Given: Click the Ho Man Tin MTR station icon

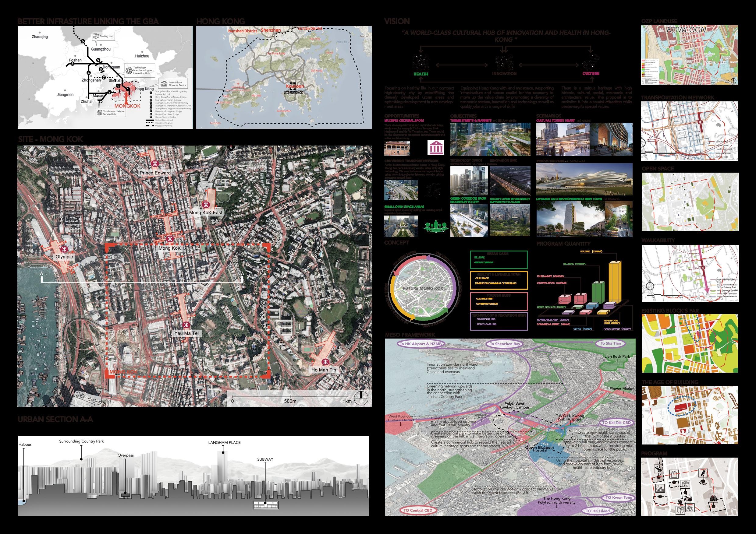Looking at the screenshot, I should coord(326,362).
